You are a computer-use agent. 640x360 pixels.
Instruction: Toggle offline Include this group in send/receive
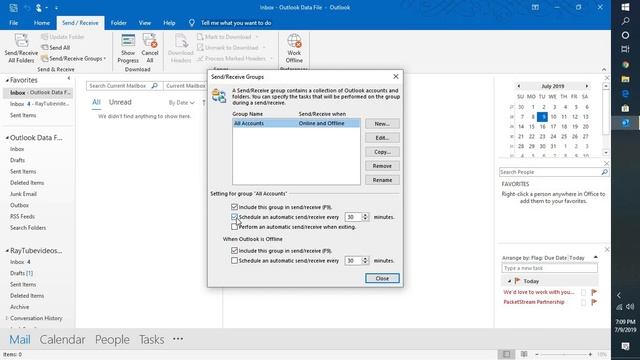[x=234, y=251]
